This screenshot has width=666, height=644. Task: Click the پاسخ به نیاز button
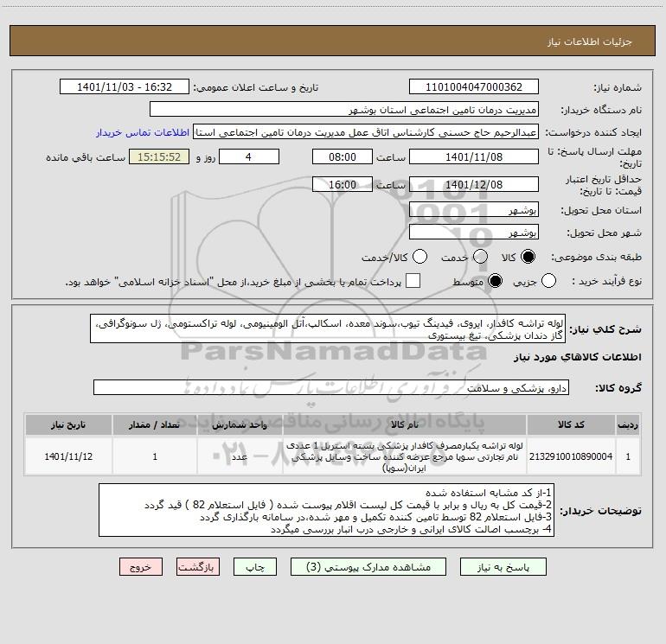[x=503, y=567]
